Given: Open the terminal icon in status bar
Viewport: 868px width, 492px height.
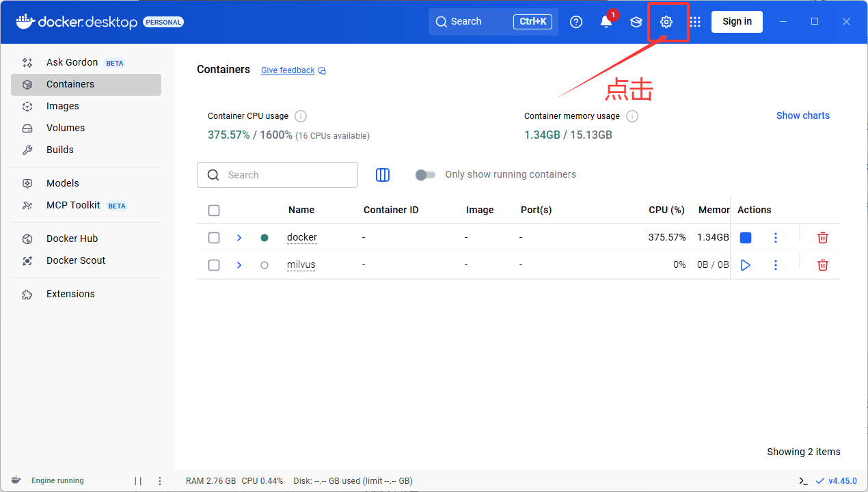Looking at the screenshot, I should coord(804,481).
